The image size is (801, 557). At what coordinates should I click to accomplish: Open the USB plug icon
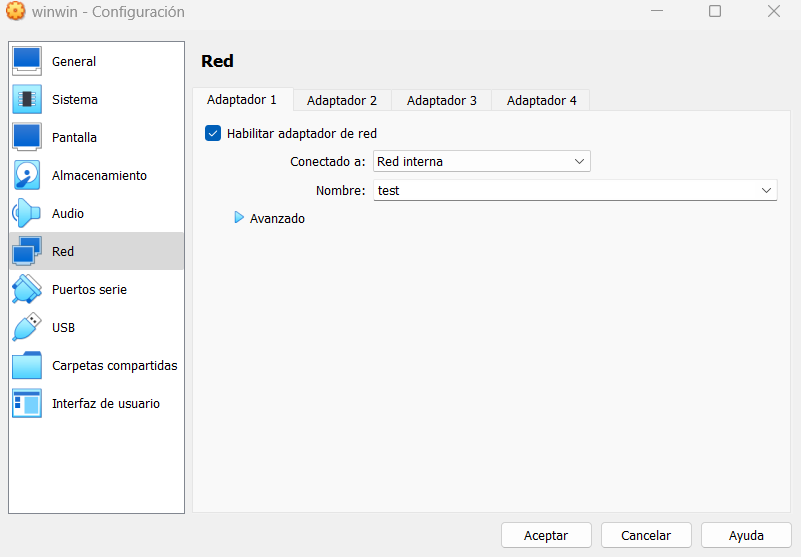[x=27, y=327]
